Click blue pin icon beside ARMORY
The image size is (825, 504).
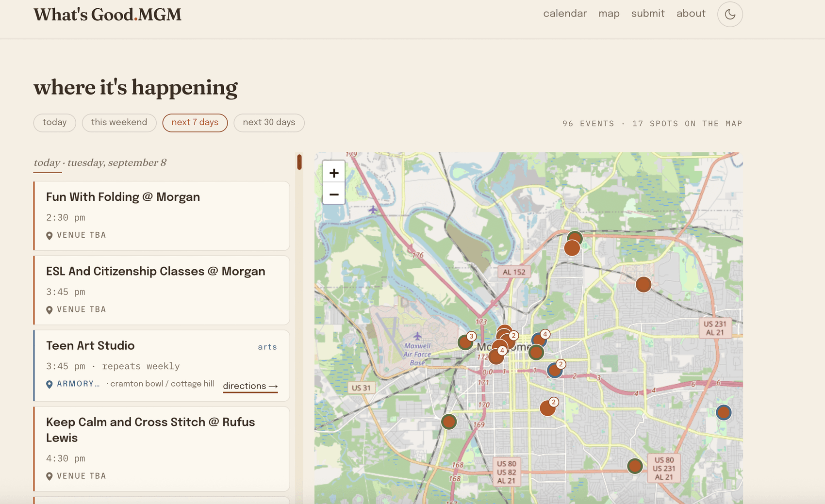point(49,384)
